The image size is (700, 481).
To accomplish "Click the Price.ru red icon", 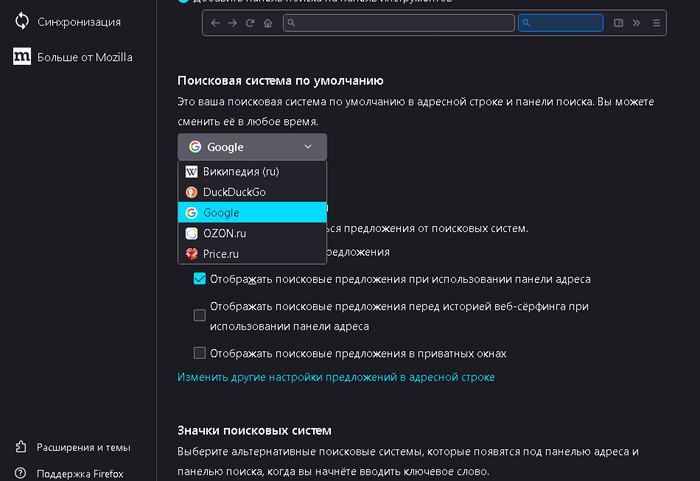I will click(192, 254).
